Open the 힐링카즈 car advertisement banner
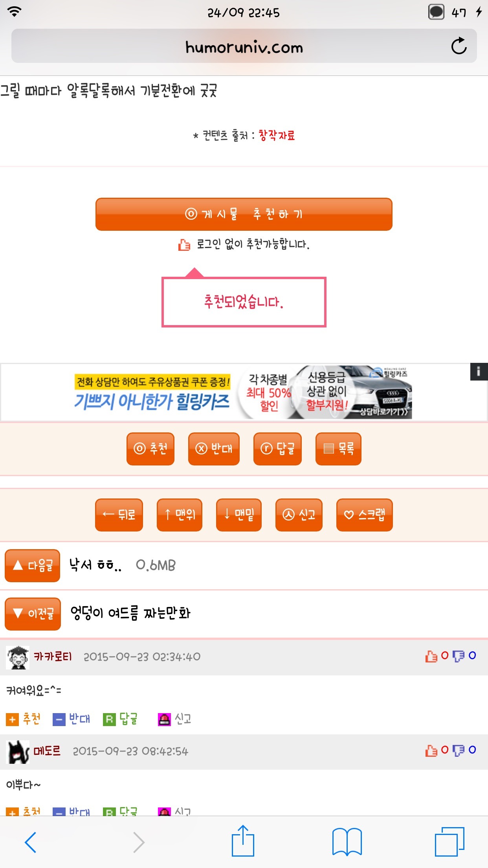488x868 pixels. (x=243, y=392)
